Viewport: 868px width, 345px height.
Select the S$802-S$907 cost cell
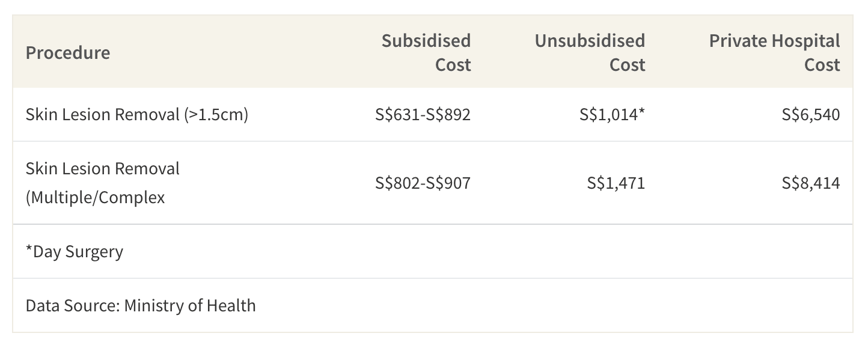point(423,183)
